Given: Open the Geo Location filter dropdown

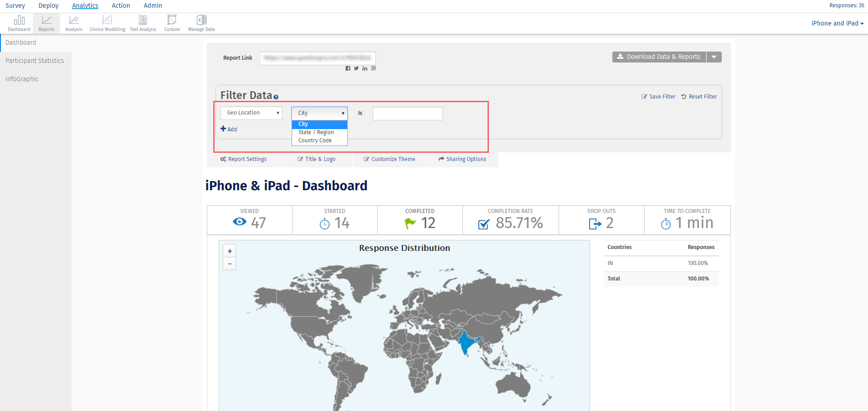Looking at the screenshot, I should (x=251, y=113).
